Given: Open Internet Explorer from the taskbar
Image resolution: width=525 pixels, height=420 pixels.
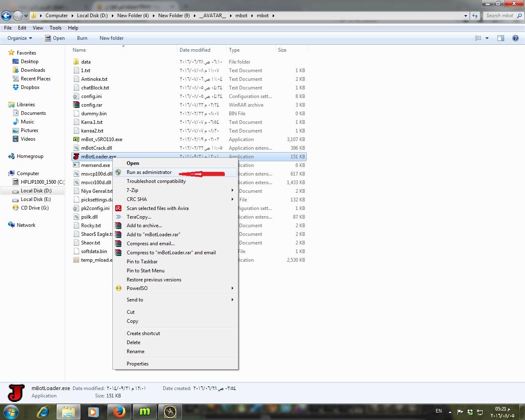Looking at the screenshot, I should (43, 411).
